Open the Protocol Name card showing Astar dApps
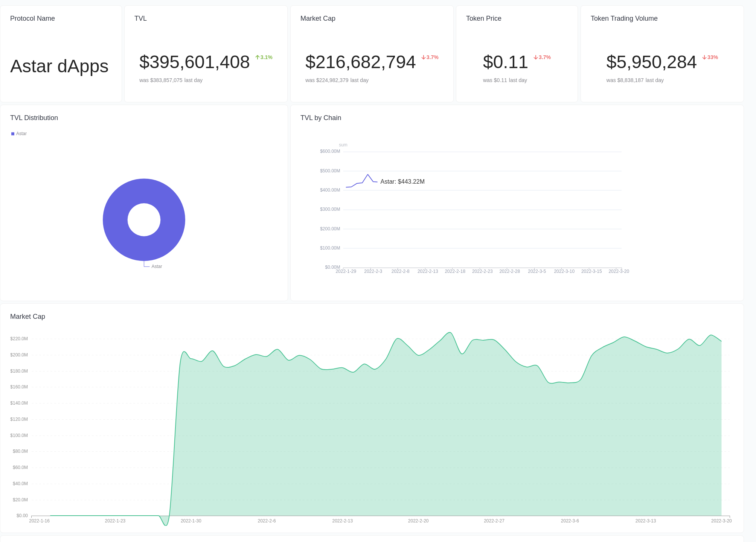Image resolution: width=756 pixels, height=542 pixels. [x=59, y=66]
